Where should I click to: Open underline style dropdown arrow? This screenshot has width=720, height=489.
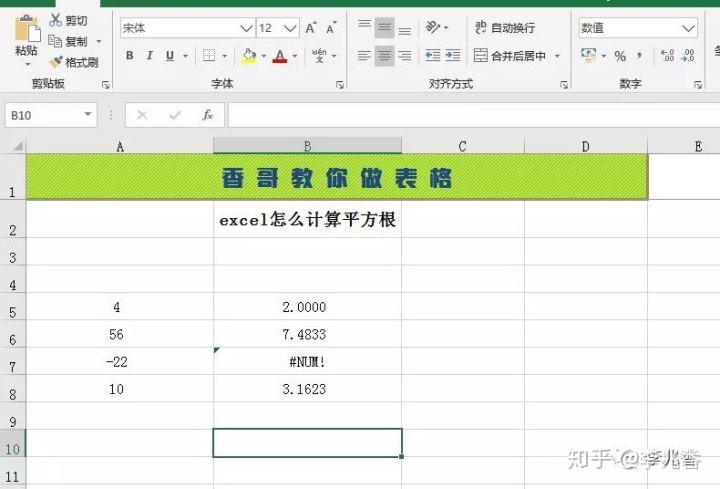(x=186, y=56)
